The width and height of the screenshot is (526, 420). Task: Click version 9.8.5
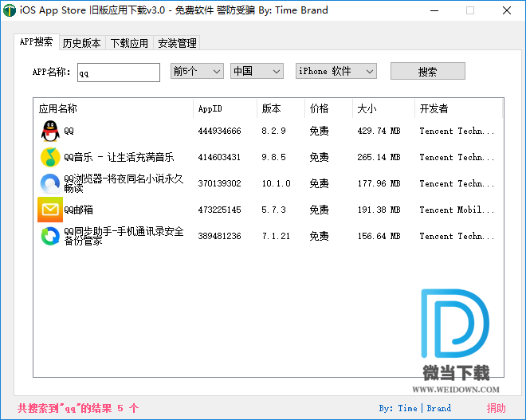[273, 157]
